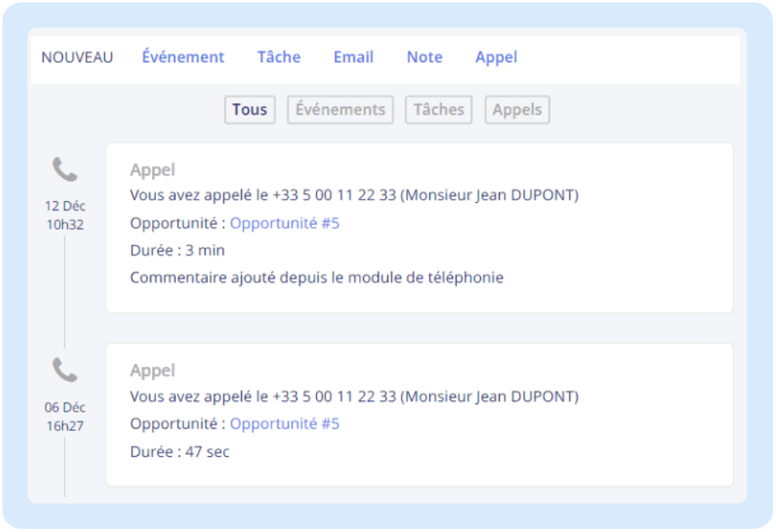Open Opportunité #5 in the 12 Déc call
This screenshot has height=532, width=776.
pyautogui.click(x=285, y=223)
